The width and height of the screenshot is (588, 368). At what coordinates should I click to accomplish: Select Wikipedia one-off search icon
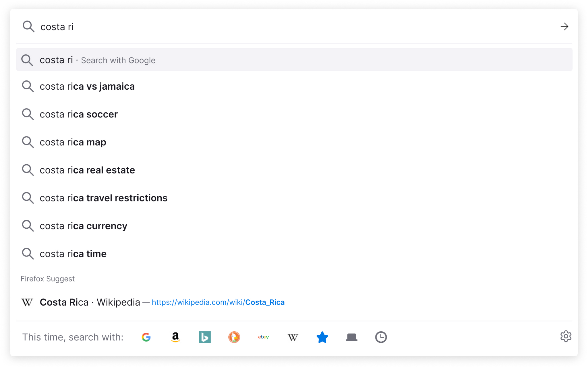click(x=293, y=337)
